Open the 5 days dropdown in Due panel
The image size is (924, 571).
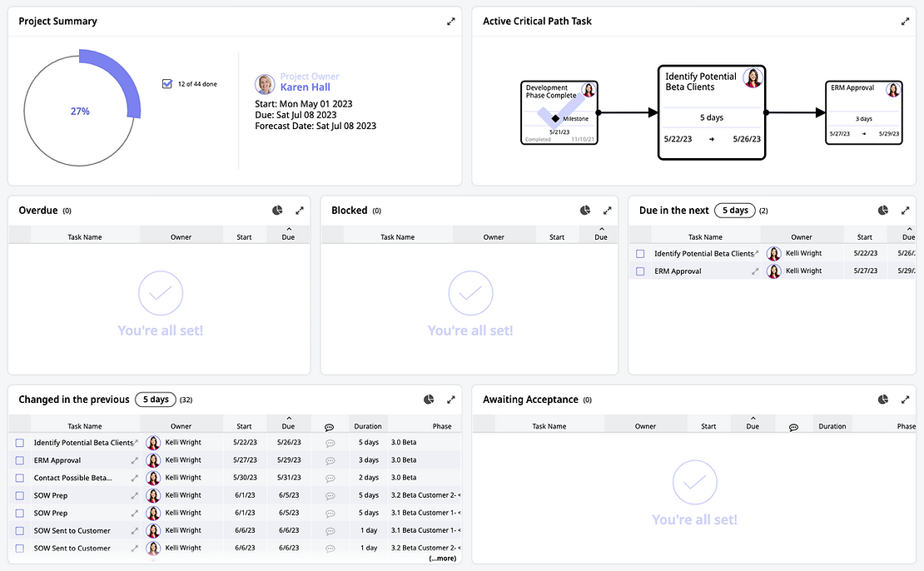[x=734, y=210]
